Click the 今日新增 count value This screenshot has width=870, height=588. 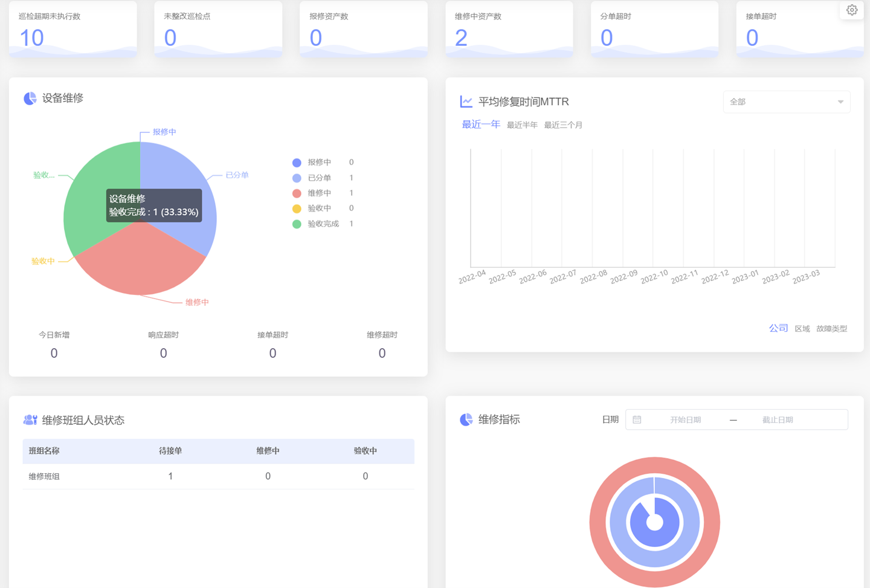(54, 354)
